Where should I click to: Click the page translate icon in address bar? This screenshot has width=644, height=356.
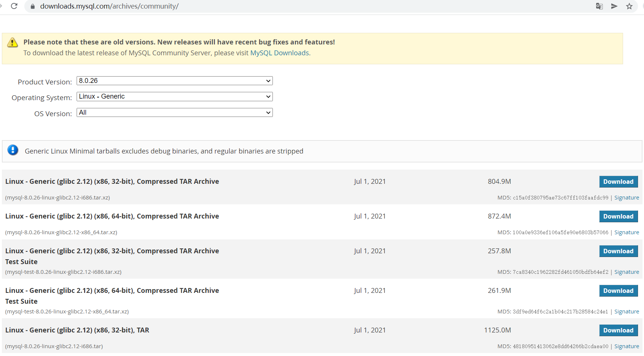coord(599,6)
